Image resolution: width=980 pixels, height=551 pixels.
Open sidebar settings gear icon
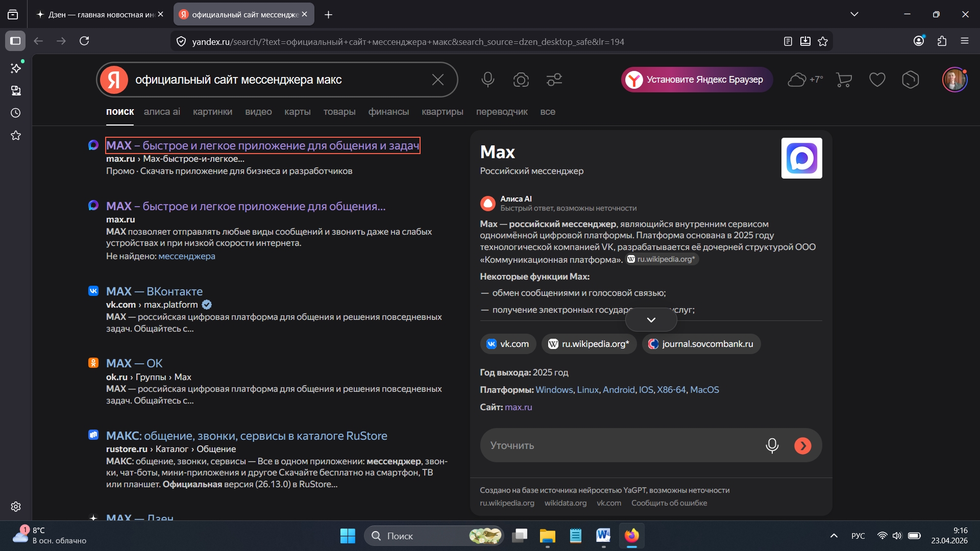point(16,507)
